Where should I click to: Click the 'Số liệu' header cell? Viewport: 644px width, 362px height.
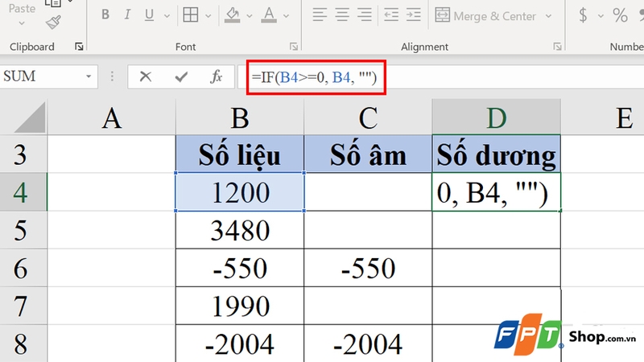click(240, 154)
